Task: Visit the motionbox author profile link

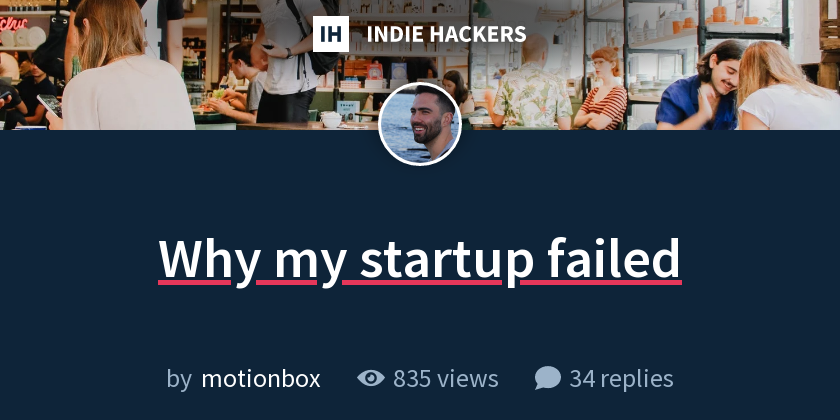Action: click(x=261, y=379)
